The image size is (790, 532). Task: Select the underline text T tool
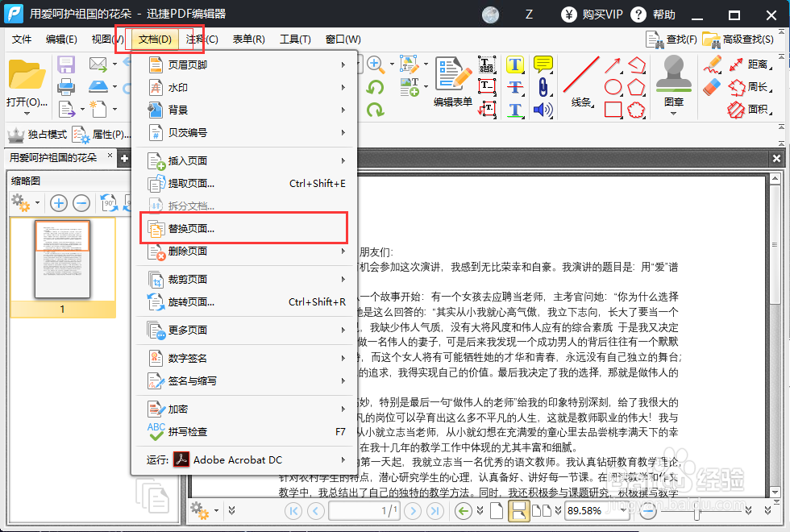[515, 110]
